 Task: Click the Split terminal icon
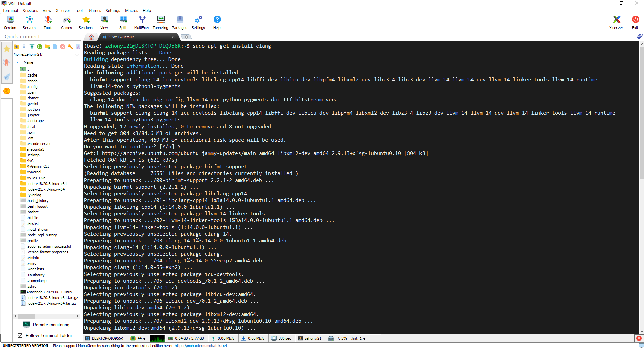123,22
